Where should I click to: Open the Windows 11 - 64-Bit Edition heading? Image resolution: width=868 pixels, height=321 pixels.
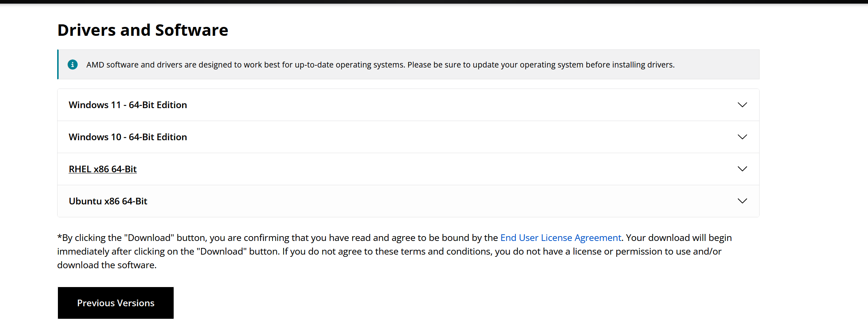pyautogui.click(x=128, y=105)
